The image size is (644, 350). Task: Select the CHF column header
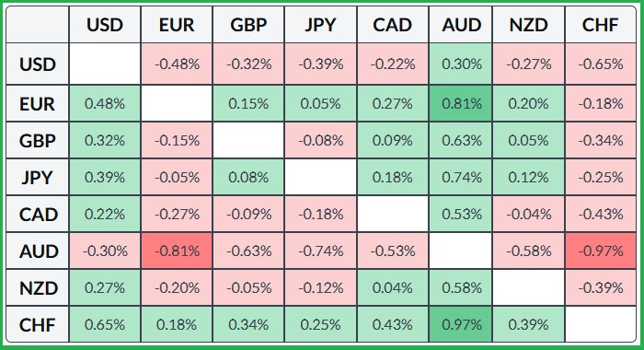coord(601,25)
